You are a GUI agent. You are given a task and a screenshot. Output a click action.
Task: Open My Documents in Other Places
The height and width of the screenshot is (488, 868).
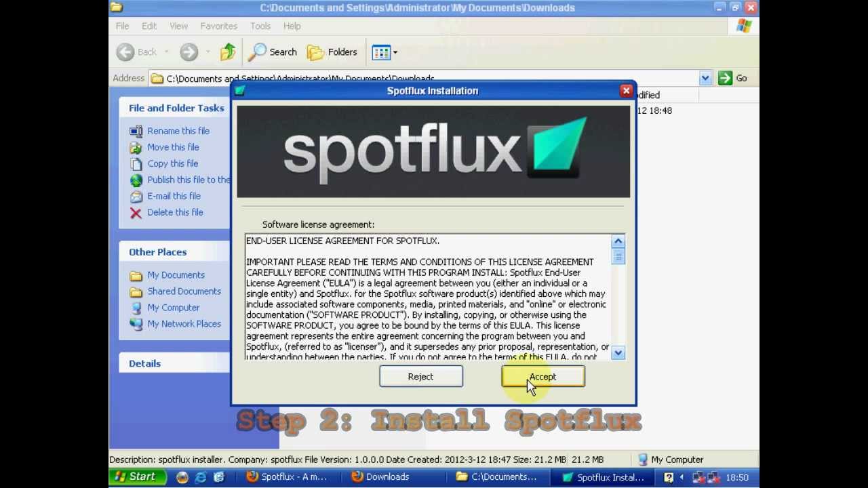pos(176,275)
